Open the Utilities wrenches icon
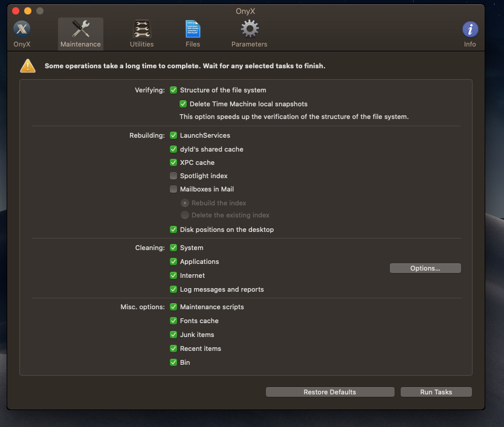504x427 pixels. 142,29
